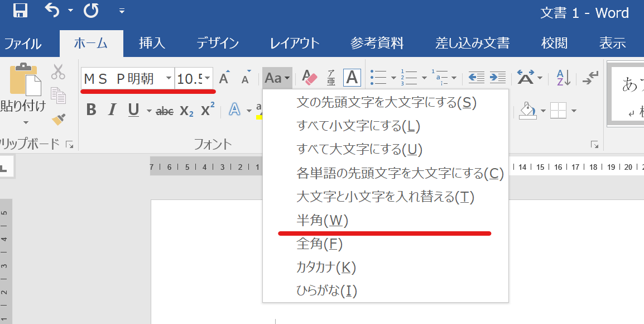
Task: Click the Format Painter brush icon
Action: (58, 118)
